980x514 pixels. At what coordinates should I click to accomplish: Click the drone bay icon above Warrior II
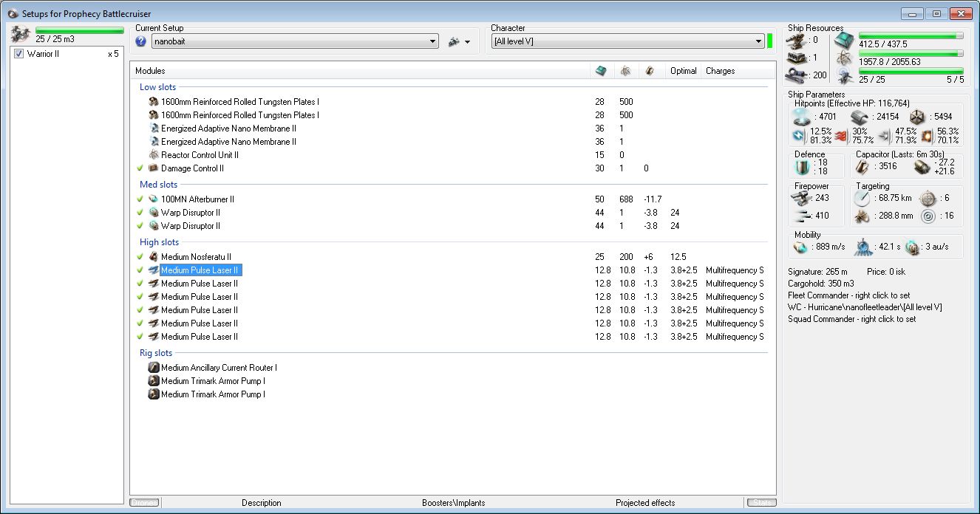[21, 34]
